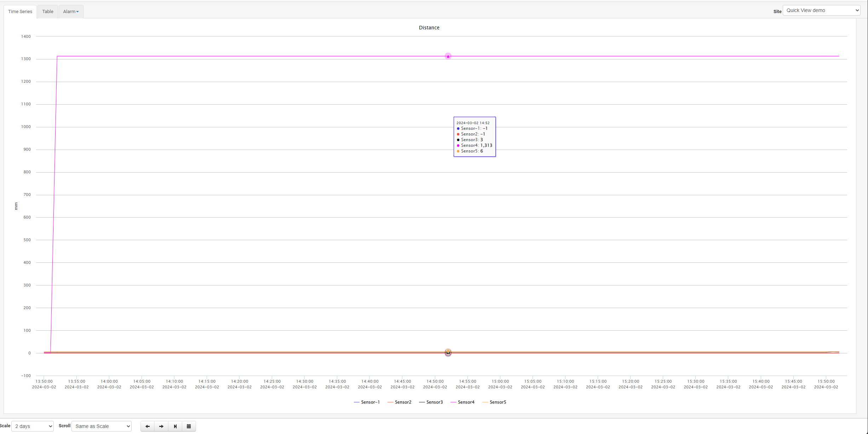This screenshot has height=434, width=868.
Task: Open the Scroll dropdown Same as Scale
Action: tap(102, 426)
